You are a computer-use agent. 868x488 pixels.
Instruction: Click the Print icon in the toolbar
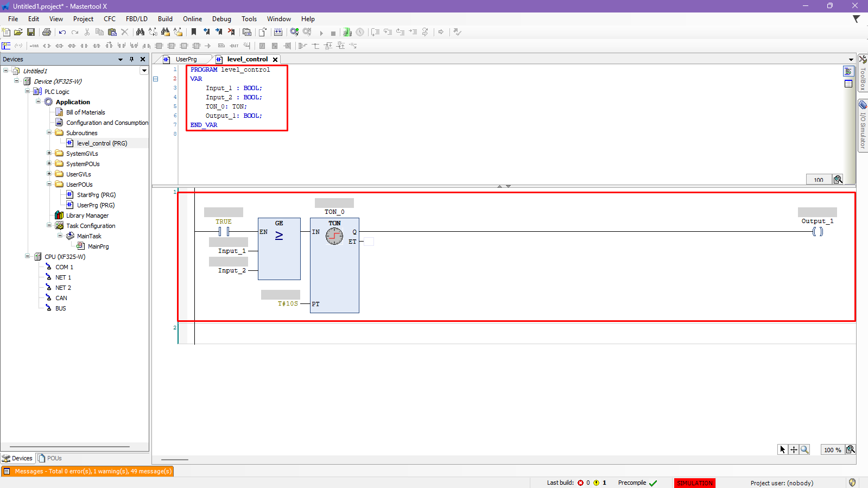(x=47, y=33)
